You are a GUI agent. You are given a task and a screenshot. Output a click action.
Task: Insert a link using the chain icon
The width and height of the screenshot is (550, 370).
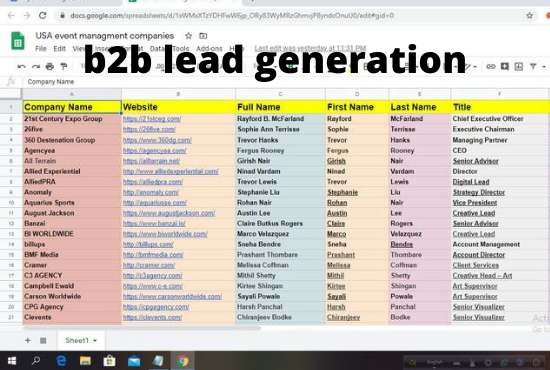pyautogui.click(x=491, y=66)
